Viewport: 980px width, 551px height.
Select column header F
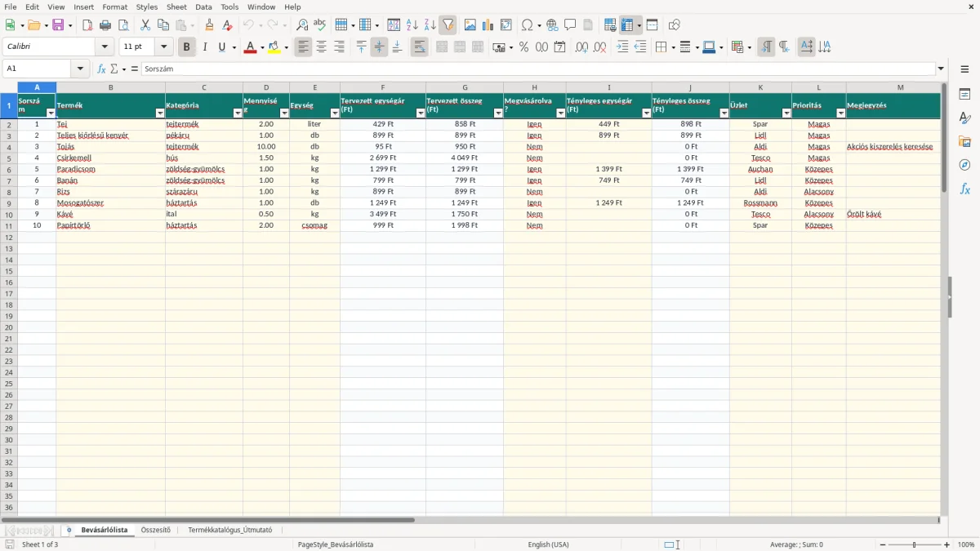coord(383,87)
